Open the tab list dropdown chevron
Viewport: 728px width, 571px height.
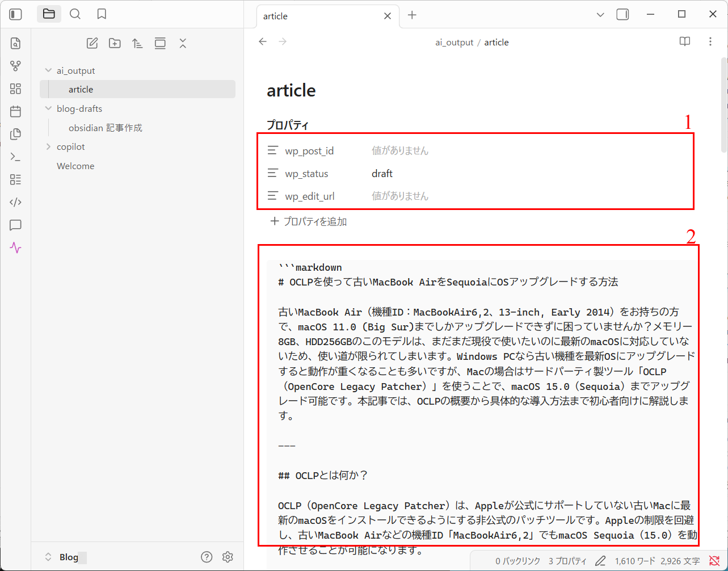click(x=600, y=14)
